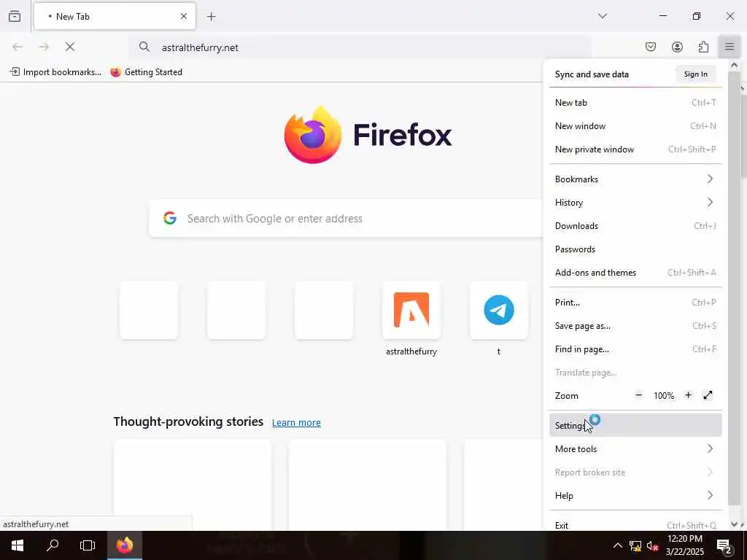Image resolution: width=747 pixels, height=560 pixels.
Task: Save to Pocket icon
Action: [x=650, y=47]
